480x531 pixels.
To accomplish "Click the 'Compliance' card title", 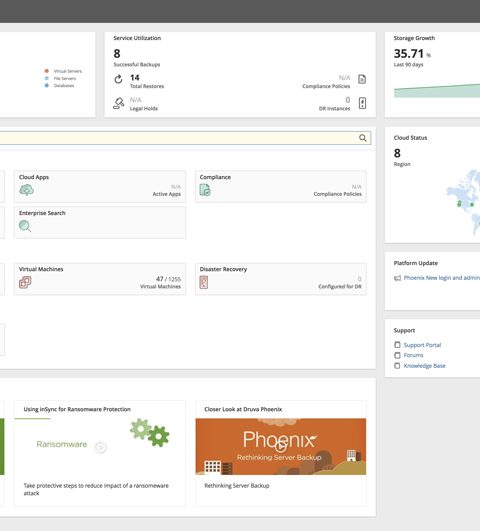I will (215, 177).
